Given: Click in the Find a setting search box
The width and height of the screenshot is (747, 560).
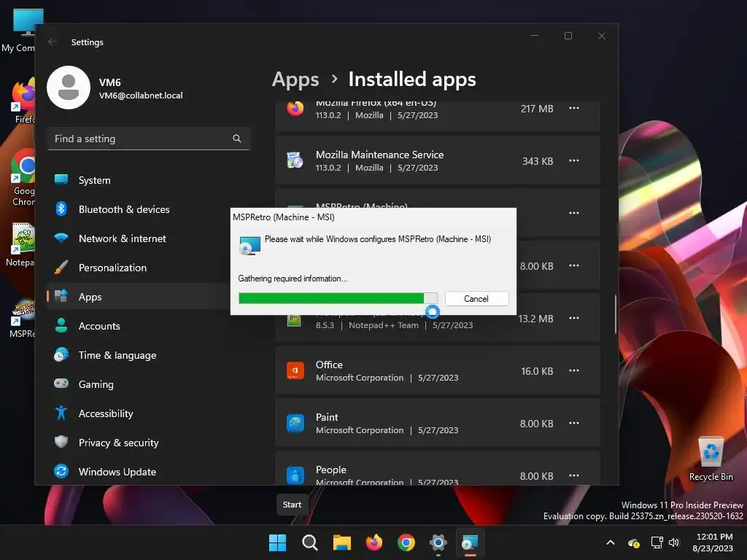Looking at the screenshot, I should [148, 139].
